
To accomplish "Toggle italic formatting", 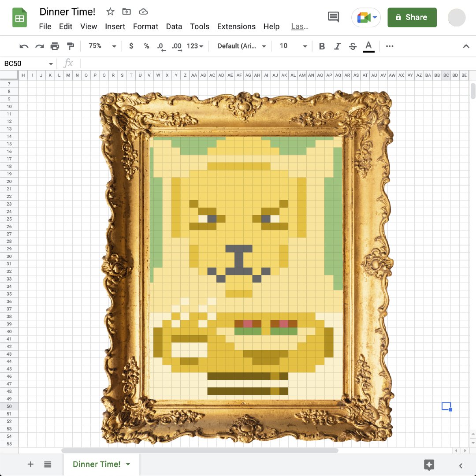I will 337,46.
